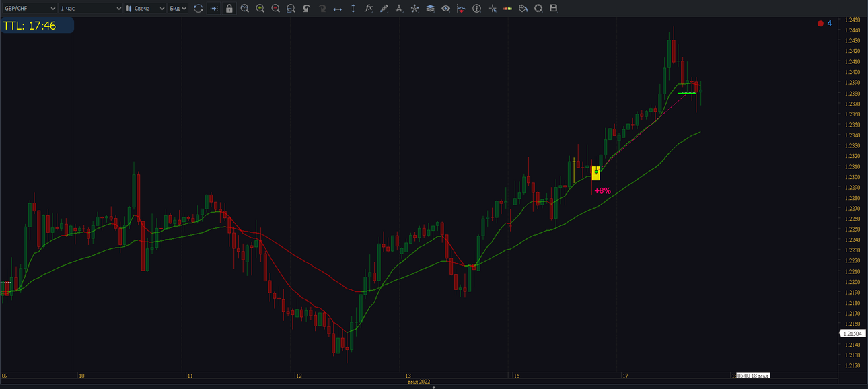Click the yellow highlighted candle marker
This screenshot has height=389, width=868.
[x=596, y=173]
